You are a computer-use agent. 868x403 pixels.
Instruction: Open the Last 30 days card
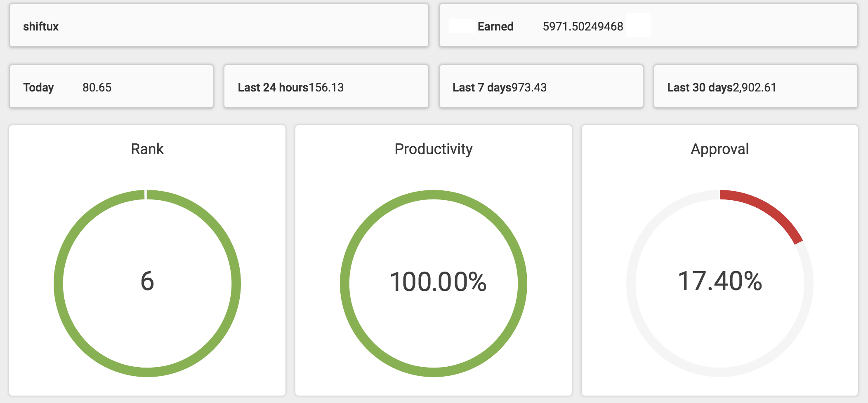[x=755, y=86]
